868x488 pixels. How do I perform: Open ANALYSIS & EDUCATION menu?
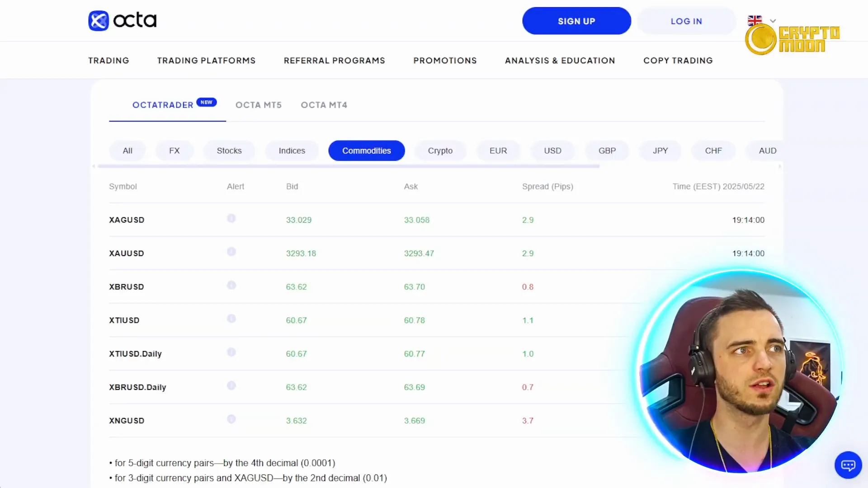tap(560, 61)
